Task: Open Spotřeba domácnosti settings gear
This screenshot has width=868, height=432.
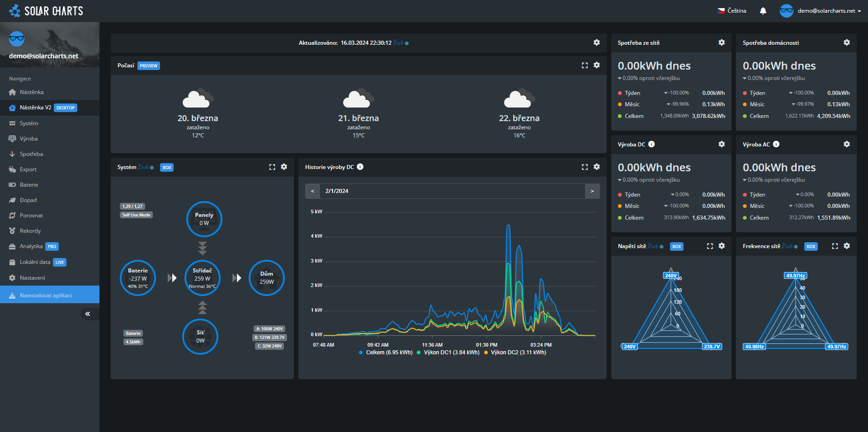Action: (847, 42)
